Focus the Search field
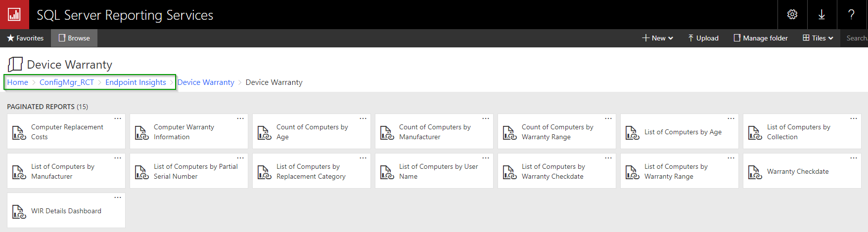The image size is (868, 232). [856, 38]
